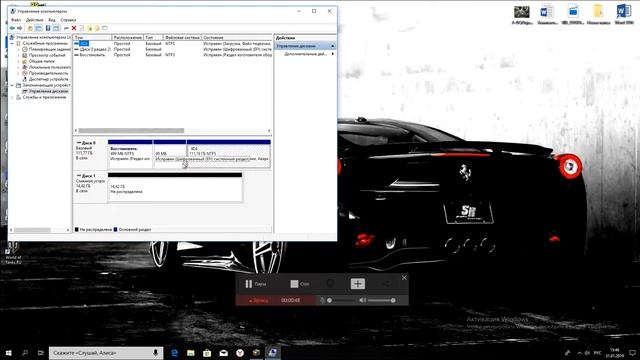Click the folder Up toolbar icon
640x360 pixels.
(x=30, y=28)
